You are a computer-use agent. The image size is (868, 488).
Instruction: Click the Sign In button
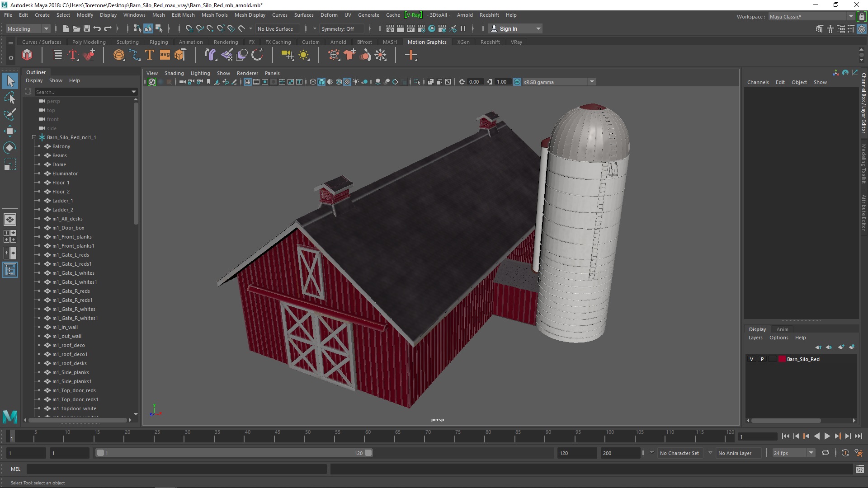tap(508, 28)
